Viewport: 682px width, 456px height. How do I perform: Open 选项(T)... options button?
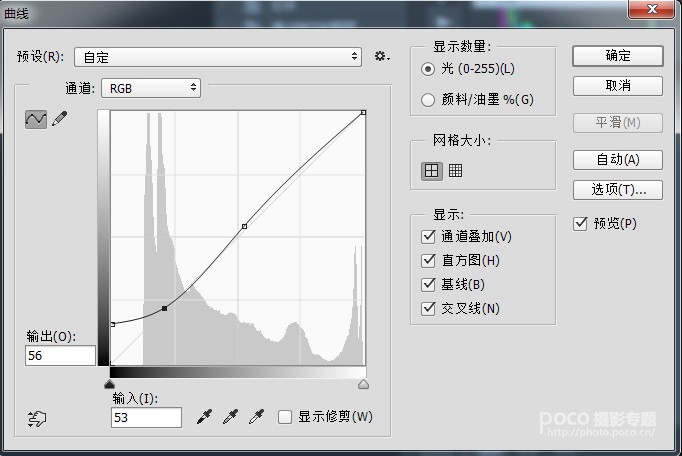point(618,190)
